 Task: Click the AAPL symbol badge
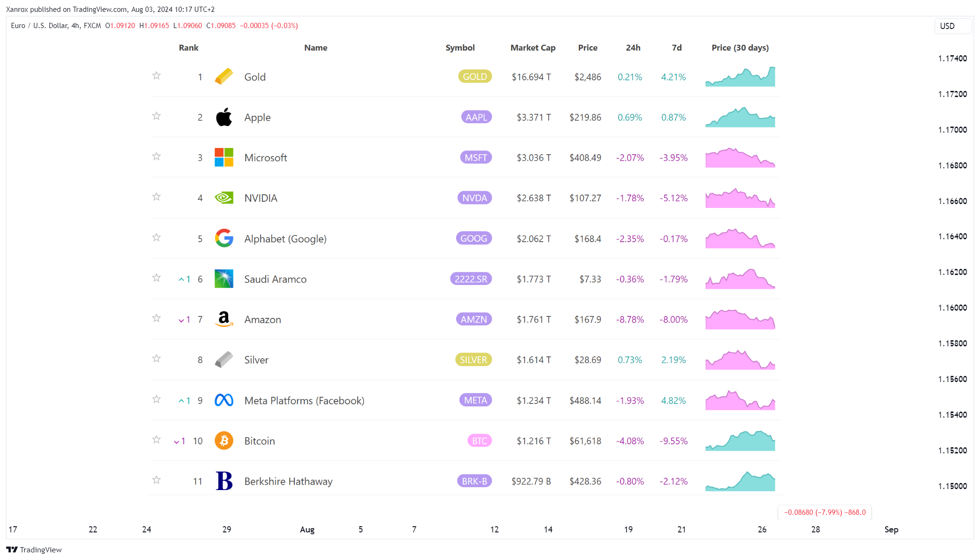pos(476,117)
